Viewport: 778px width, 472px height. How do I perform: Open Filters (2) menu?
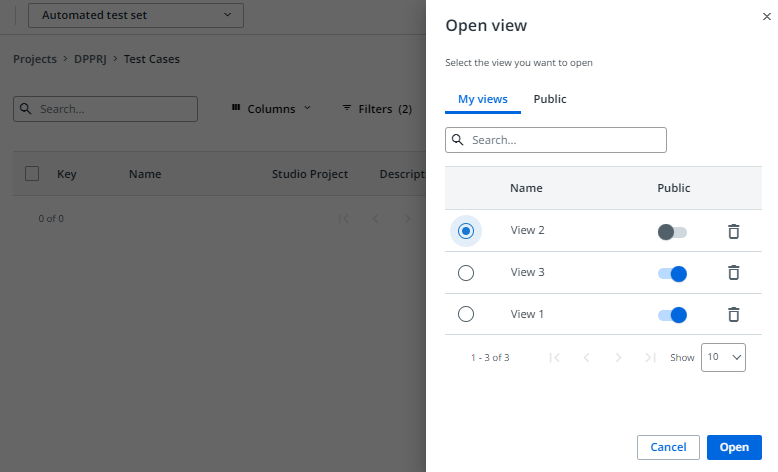[x=378, y=109]
